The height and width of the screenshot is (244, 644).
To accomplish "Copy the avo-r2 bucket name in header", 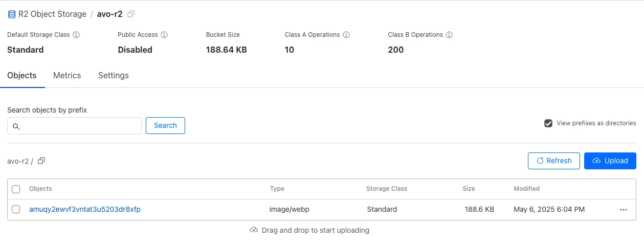I will [x=131, y=14].
